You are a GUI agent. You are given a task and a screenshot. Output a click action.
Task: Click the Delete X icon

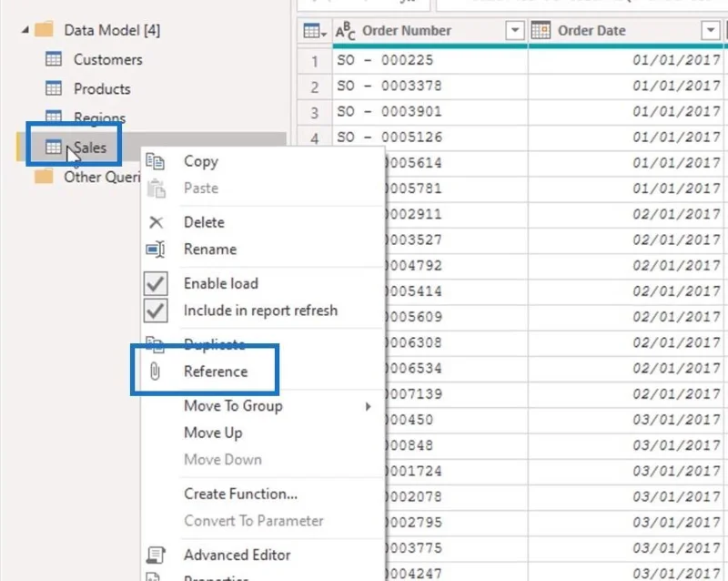tap(156, 222)
